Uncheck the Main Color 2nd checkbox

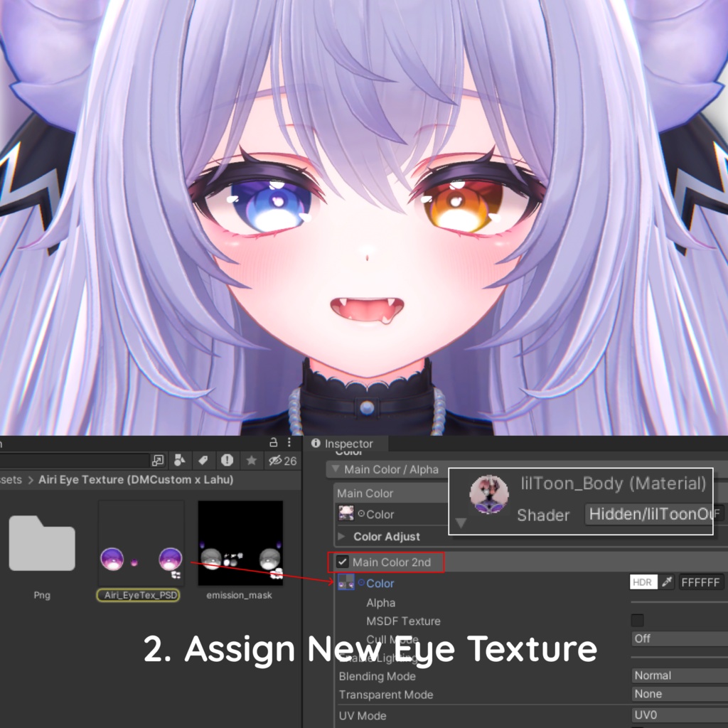tap(342, 562)
